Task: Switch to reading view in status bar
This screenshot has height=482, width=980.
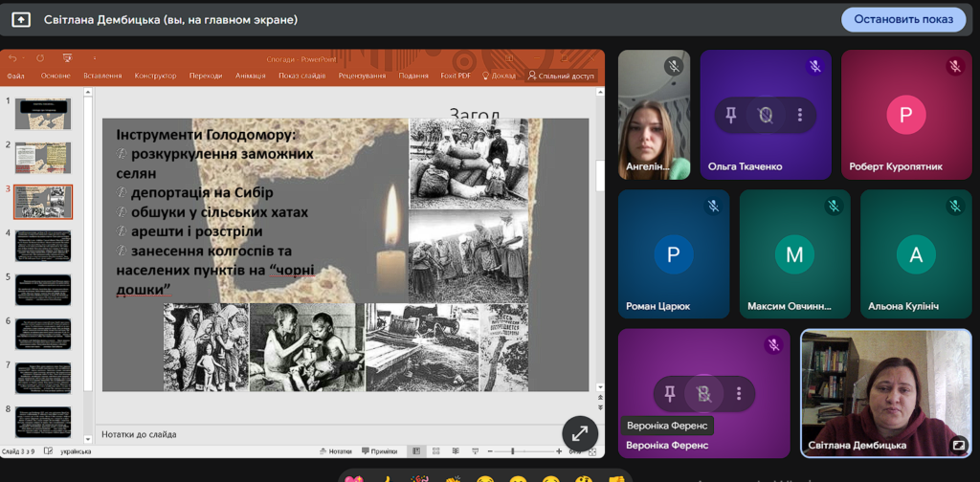Action: pyautogui.click(x=456, y=451)
